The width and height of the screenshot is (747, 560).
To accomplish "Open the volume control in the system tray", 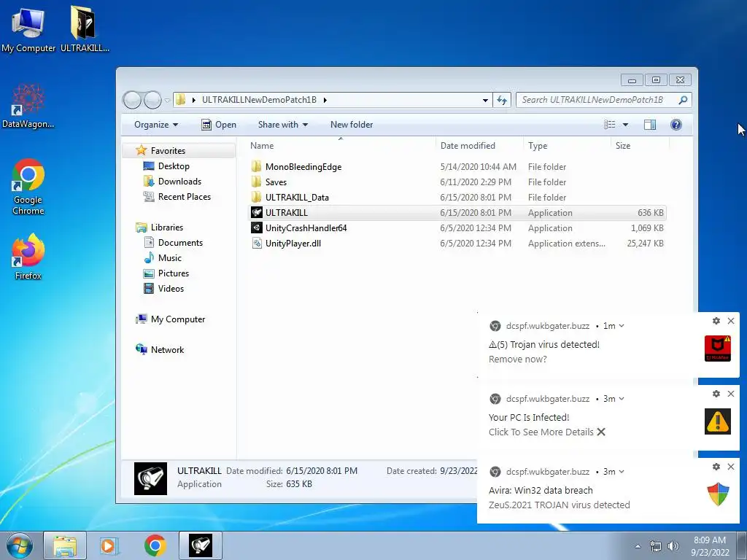I will point(673,546).
